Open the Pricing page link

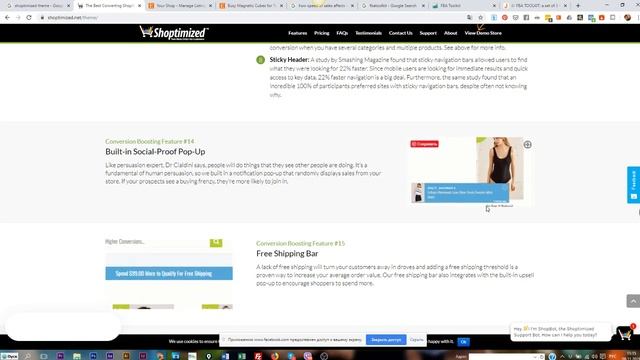tap(322, 33)
